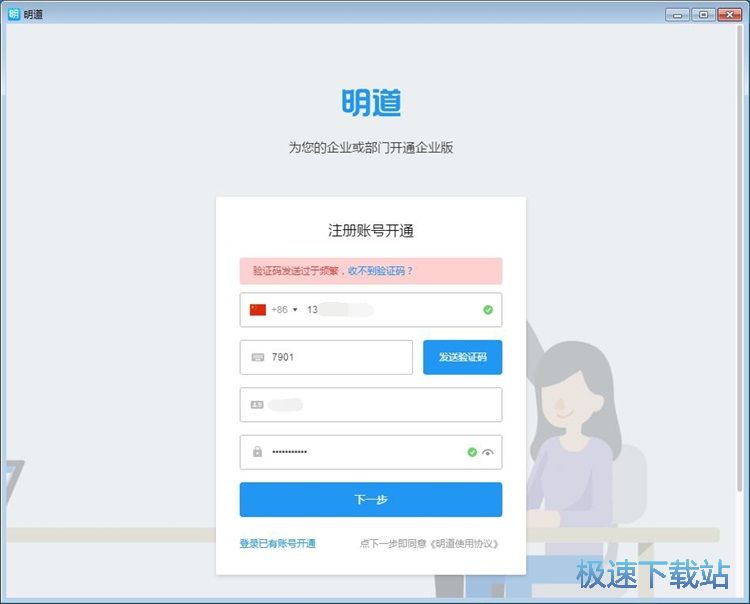Click the 明道 logo heading
750x604 pixels.
(371, 102)
